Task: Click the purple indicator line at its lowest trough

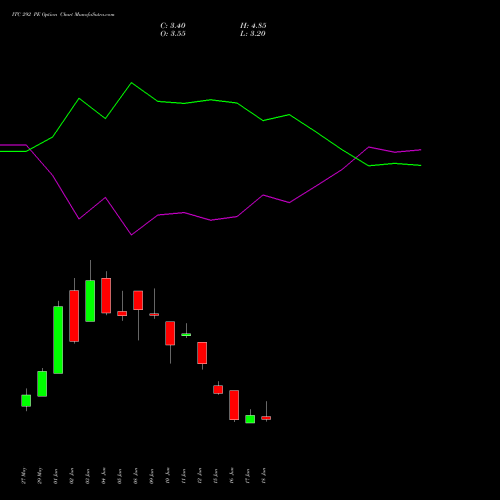Action: click(132, 235)
